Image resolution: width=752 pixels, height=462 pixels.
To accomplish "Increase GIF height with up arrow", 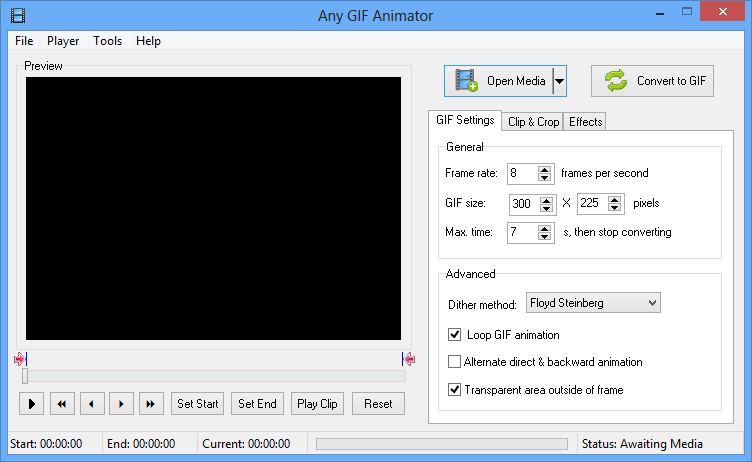I will coord(614,199).
